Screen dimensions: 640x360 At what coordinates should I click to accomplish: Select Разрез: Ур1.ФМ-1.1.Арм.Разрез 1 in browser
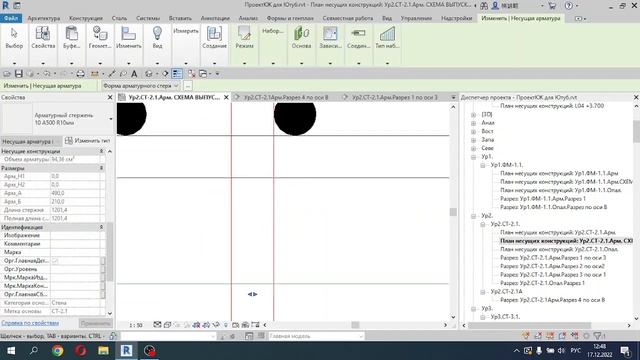coord(542,199)
